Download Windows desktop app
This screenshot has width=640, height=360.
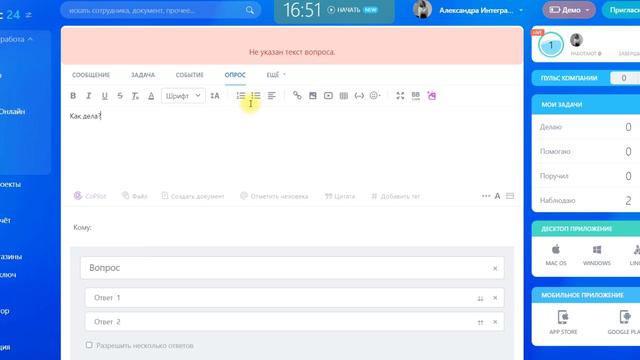(597, 255)
